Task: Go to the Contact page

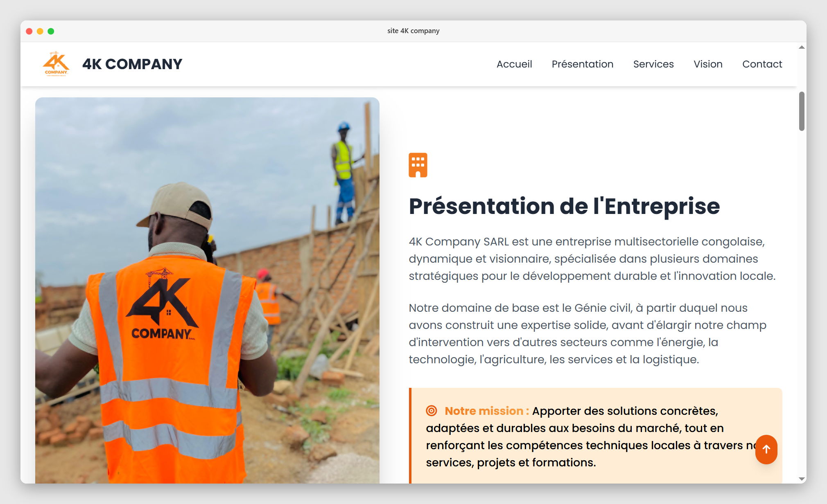Action: 762,64
